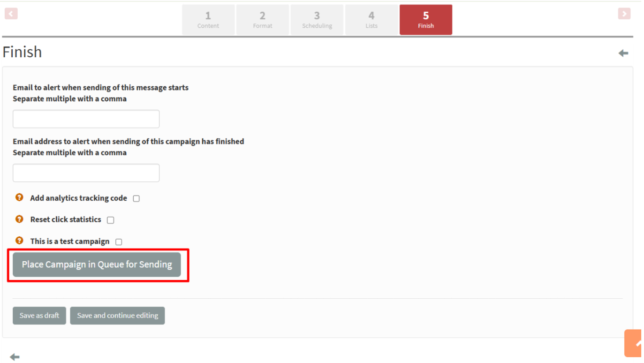This screenshot has width=644, height=363.
Task: Select step 4 Lists tab
Action: coord(371,20)
